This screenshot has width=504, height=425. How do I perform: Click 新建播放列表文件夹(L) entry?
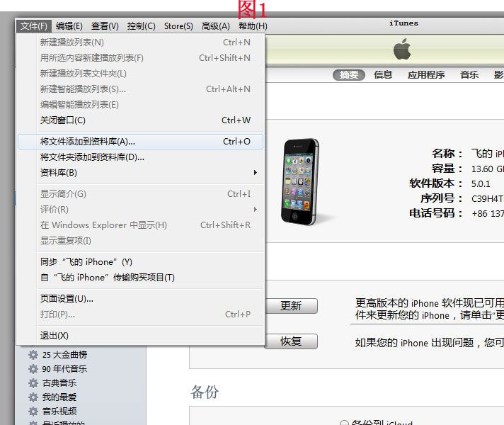pyautogui.click(x=141, y=74)
